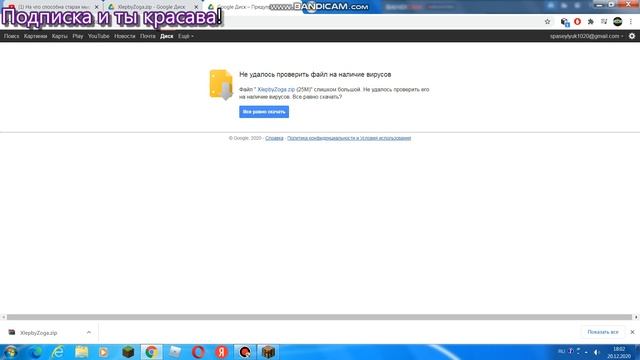Click the yellow file download icon
The height and width of the screenshot is (360, 640).
[221, 84]
